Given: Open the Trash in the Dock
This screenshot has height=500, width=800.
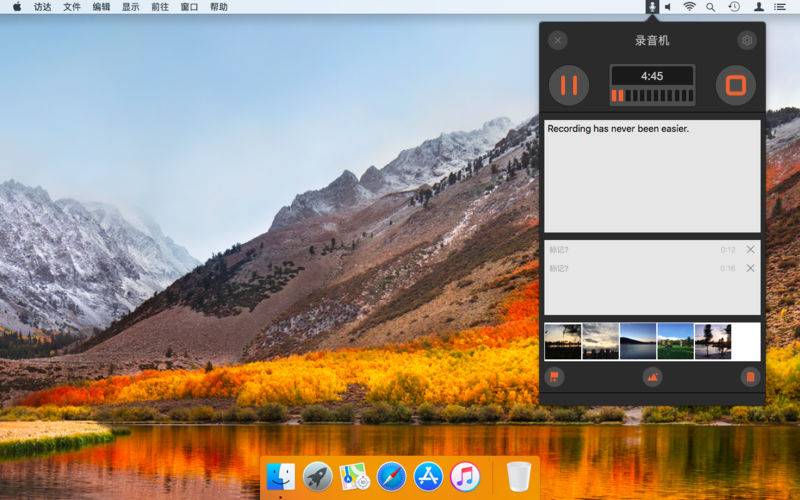Looking at the screenshot, I should [519, 477].
